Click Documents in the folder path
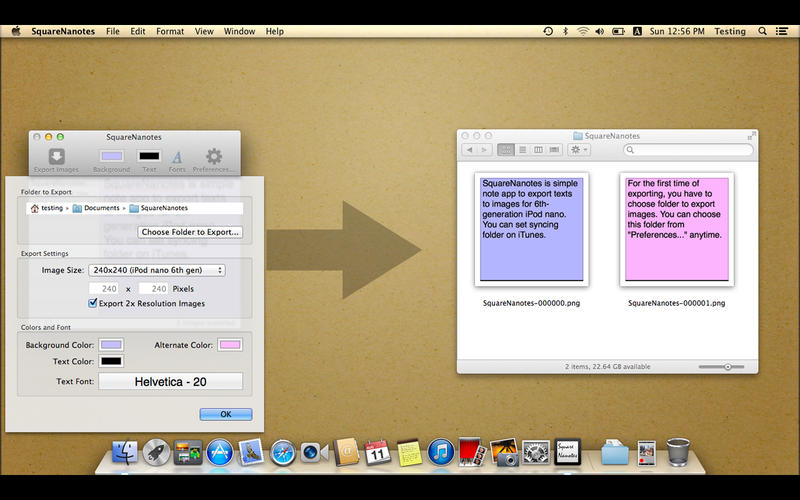Viewport: 800px width, 500px height. (96, 208)
